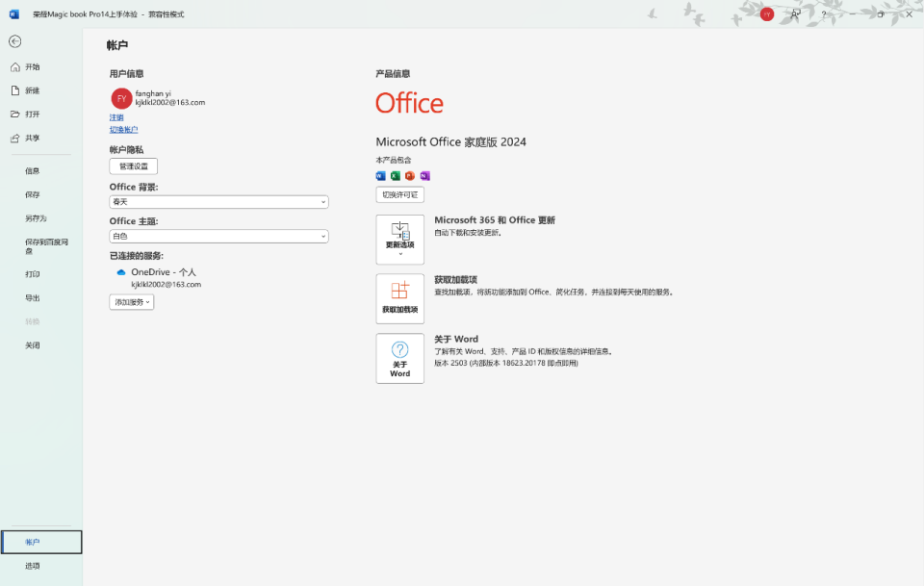Click the 自动下载和安装更新 description text

[x=468, y=233]
